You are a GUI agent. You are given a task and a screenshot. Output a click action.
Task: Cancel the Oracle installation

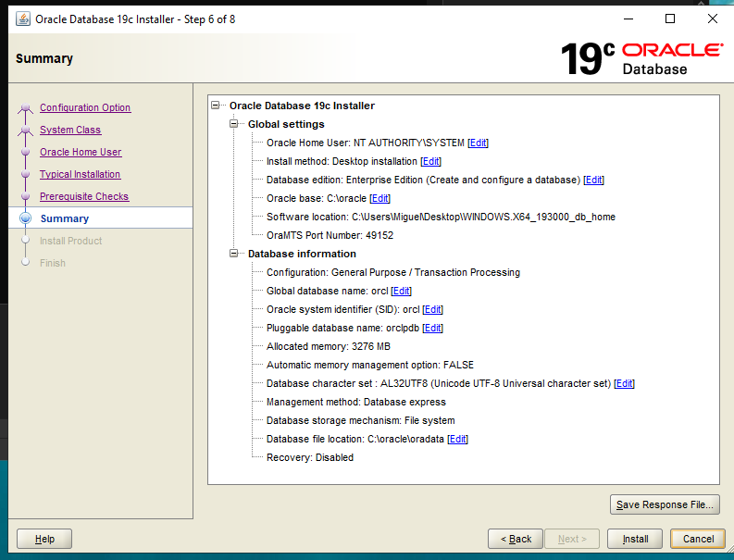tap(698, 539)
